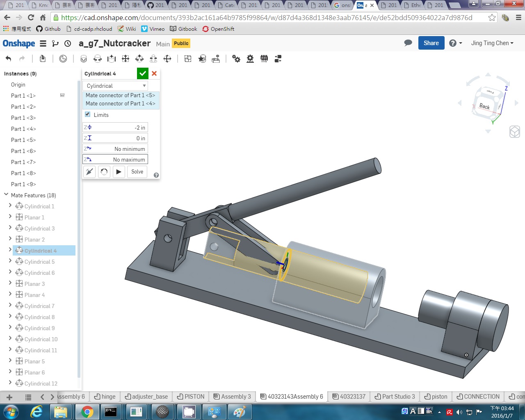Select Mate connector of Part 1 <4> entry
Viewport: 525px width, 420px height.
coord(121,103)
